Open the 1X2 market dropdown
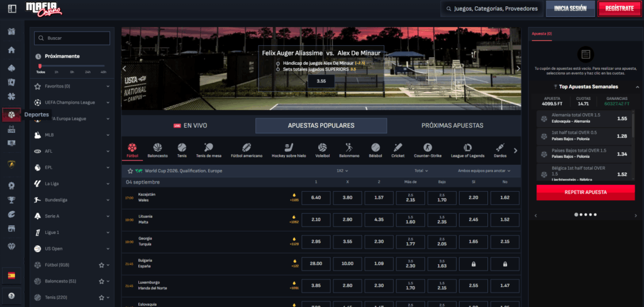The height and width of the screenshot is (307, 644). coord(342,170)
